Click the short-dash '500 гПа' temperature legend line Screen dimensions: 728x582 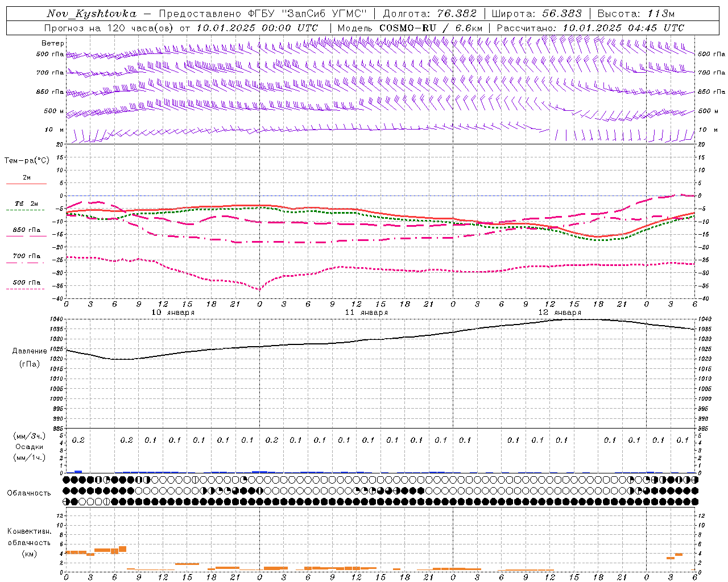[x=26, y=289]
